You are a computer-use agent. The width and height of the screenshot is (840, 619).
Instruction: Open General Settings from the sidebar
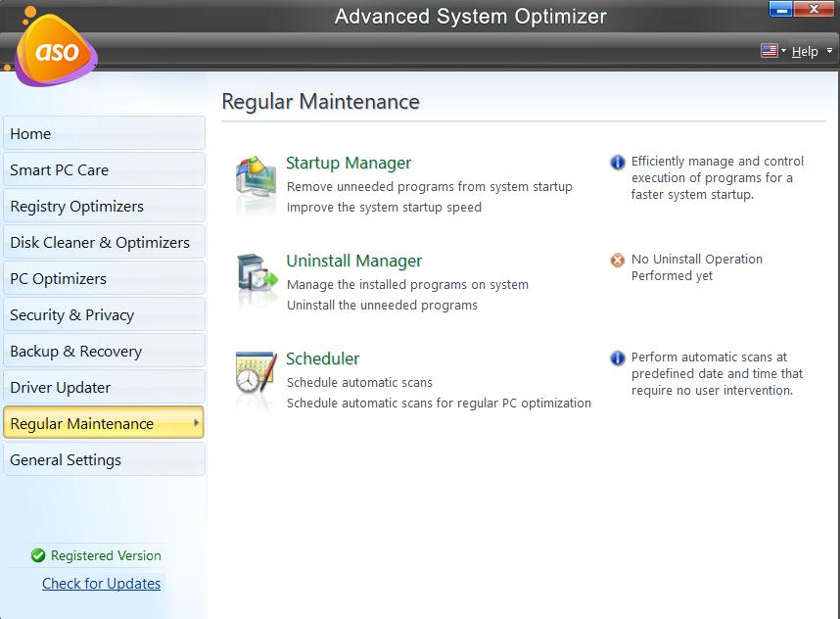click(x=104, y=460)
